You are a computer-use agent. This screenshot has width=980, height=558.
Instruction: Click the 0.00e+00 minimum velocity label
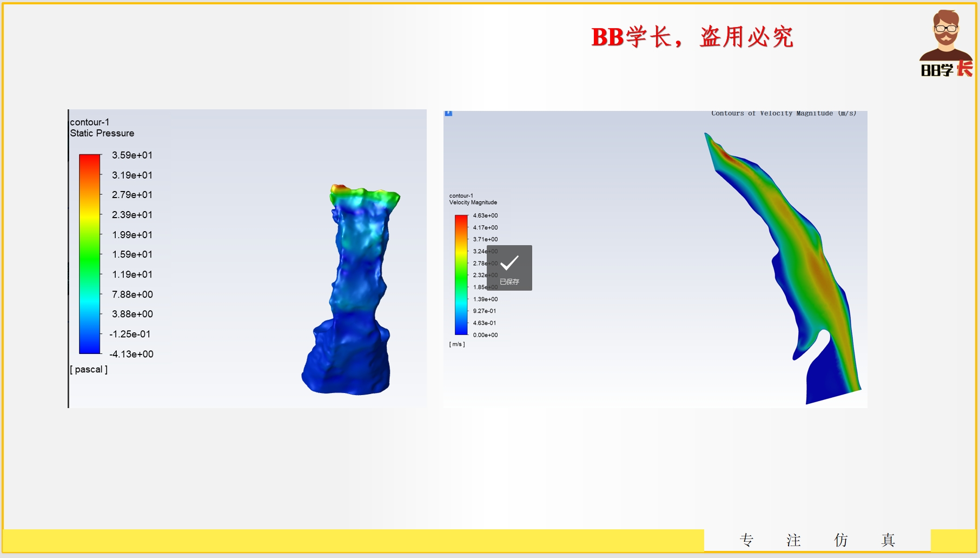[485, 335]
